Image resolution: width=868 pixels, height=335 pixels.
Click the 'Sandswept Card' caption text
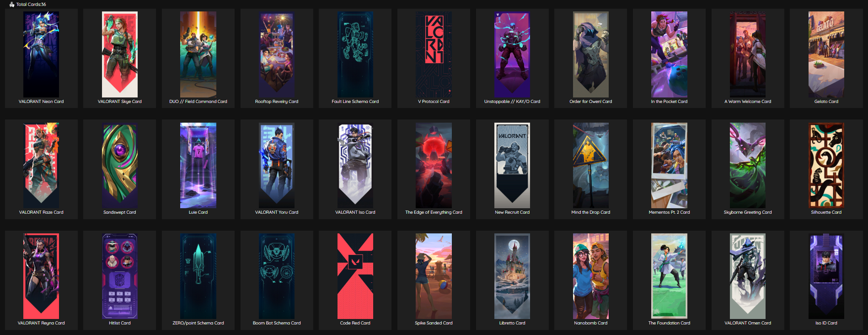pyautogui.click(x=120, y=212)
